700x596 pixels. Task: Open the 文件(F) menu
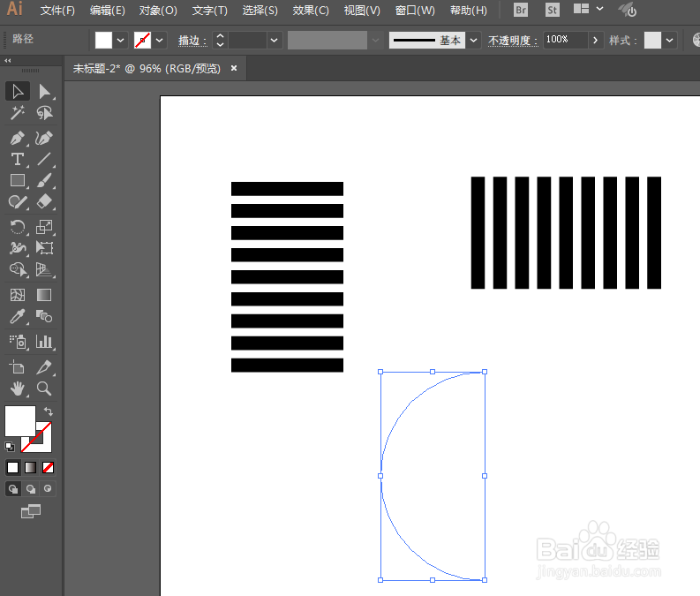(x=57, y=11)
